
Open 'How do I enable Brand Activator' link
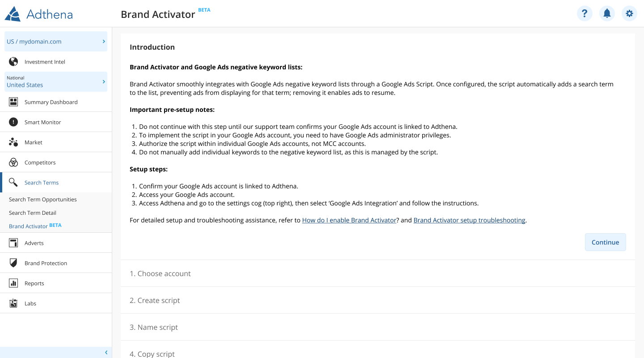tap(349, 220)
